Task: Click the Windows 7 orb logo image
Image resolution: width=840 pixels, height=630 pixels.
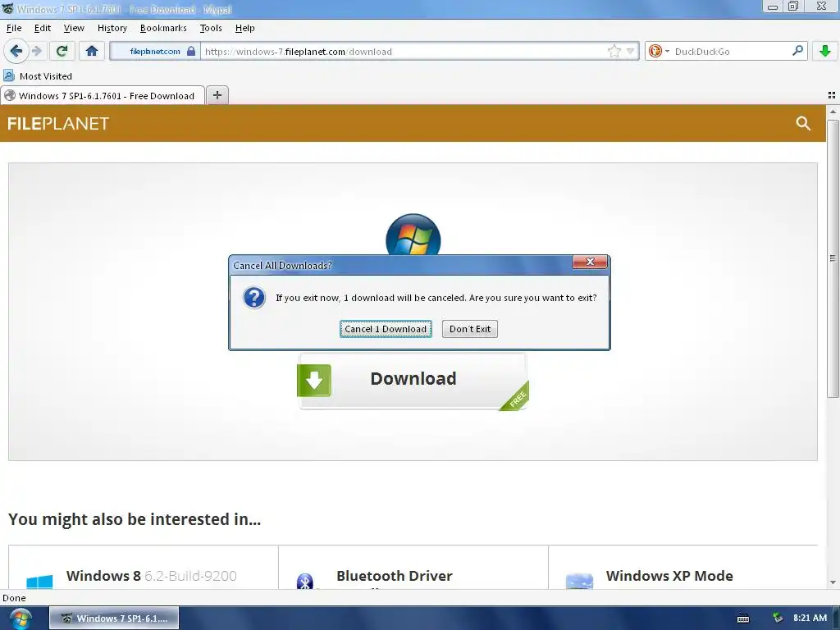Action: 413,234
